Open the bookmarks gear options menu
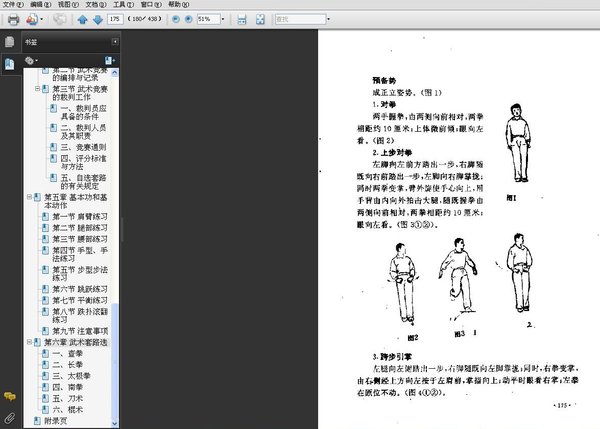600x429 pixels. click(x=31, y=60)
